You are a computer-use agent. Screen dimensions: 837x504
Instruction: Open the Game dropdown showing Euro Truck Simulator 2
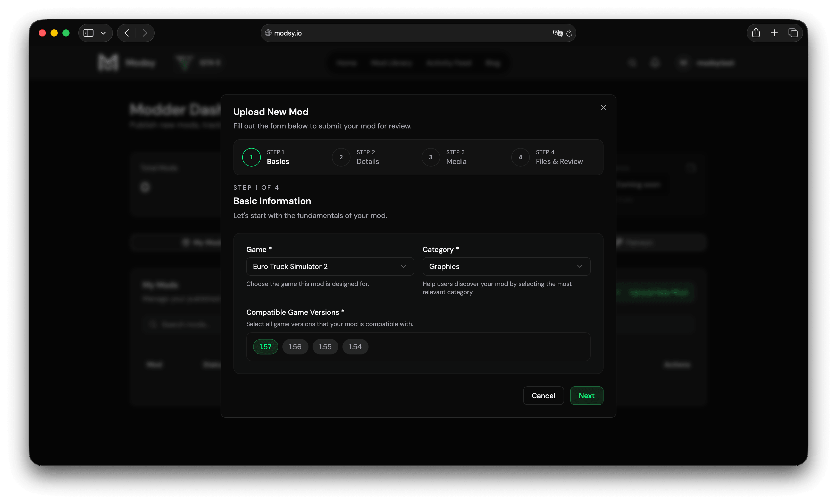tap(330, 266)
